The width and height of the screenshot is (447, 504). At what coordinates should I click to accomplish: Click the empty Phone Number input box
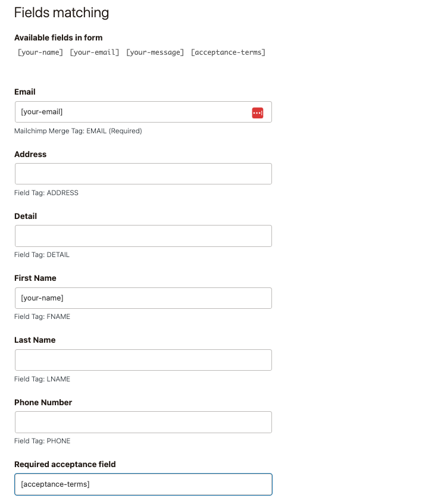tap(143, 422)
